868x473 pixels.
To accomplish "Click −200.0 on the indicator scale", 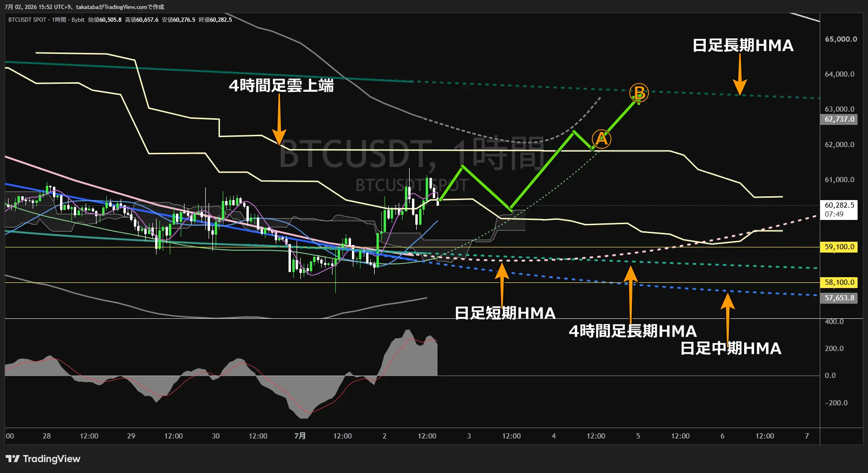I will [836, 403].
